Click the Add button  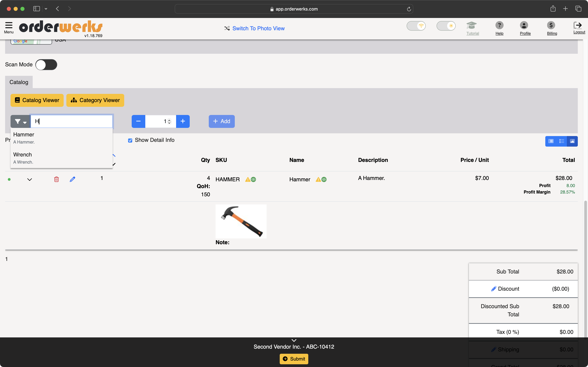222,121
